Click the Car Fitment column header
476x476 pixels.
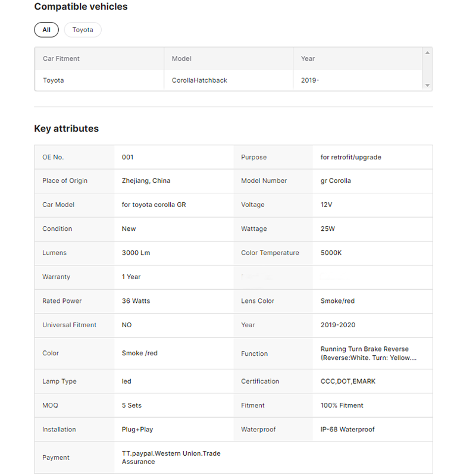pos(61,58)
